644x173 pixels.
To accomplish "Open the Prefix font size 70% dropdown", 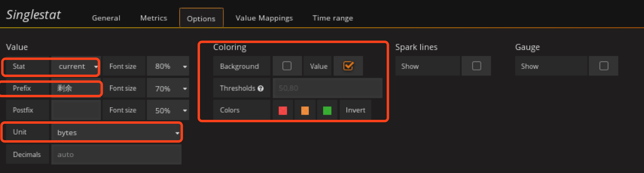I will click(168, 89).
